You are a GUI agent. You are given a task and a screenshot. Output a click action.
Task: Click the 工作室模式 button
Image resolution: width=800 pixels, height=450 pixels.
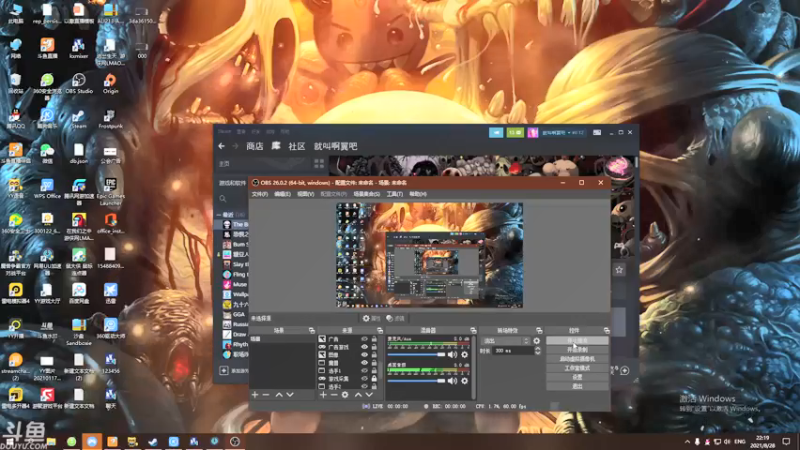(x=577, y=368)
